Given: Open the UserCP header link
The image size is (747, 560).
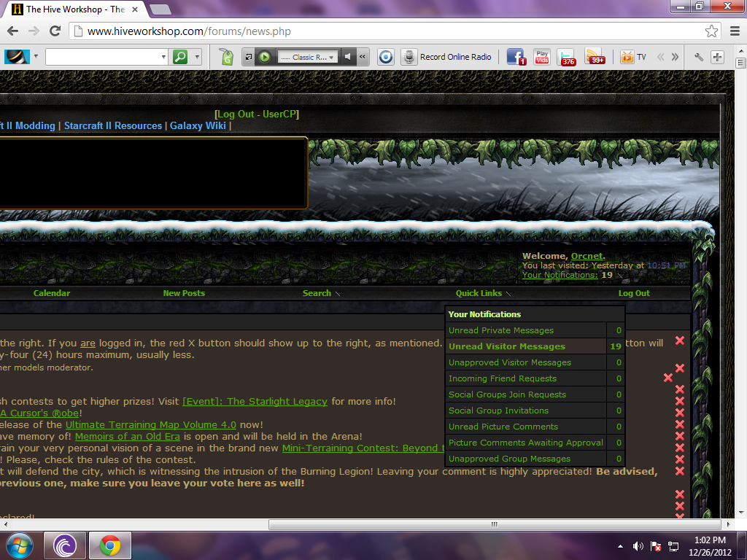Looking at the screenshot, I should click(279, 114).
